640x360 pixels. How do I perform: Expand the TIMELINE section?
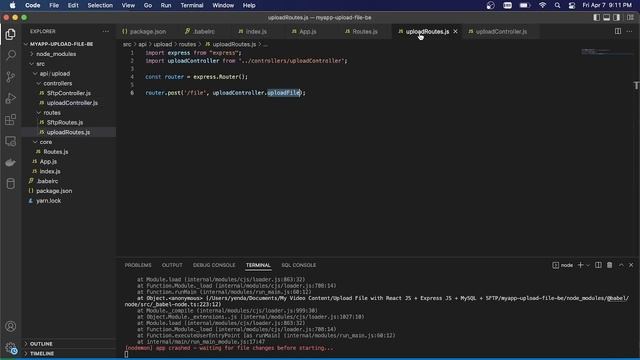click(x=69, y=353)
